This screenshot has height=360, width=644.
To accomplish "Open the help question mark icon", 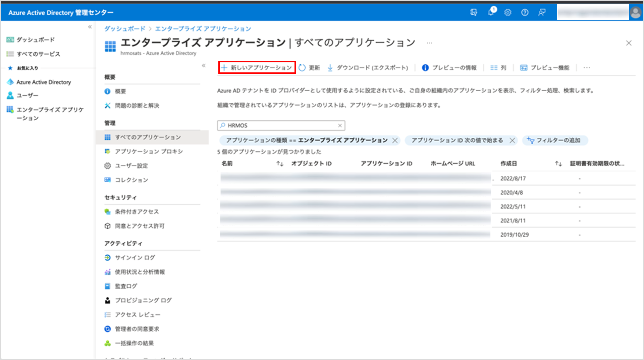I will coord(525,12).
